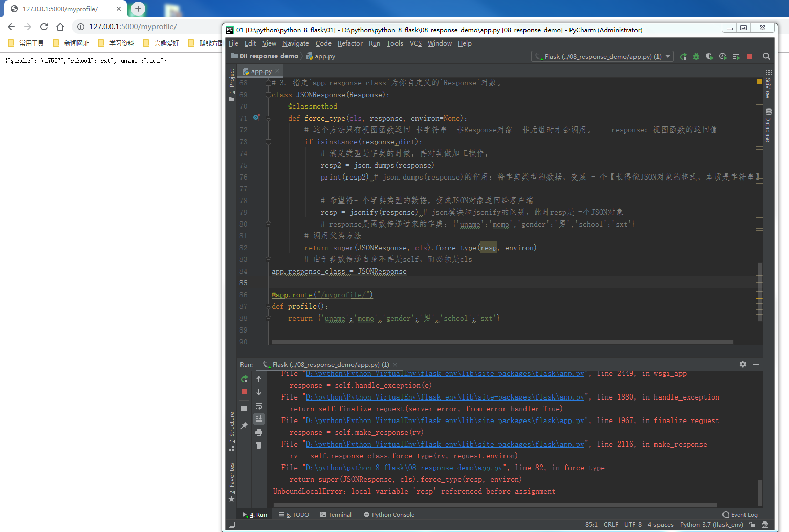The height and width of the screenshot is (532, 789).
Task: Open the SciView side panel
Action: click(x=768, y=84)
